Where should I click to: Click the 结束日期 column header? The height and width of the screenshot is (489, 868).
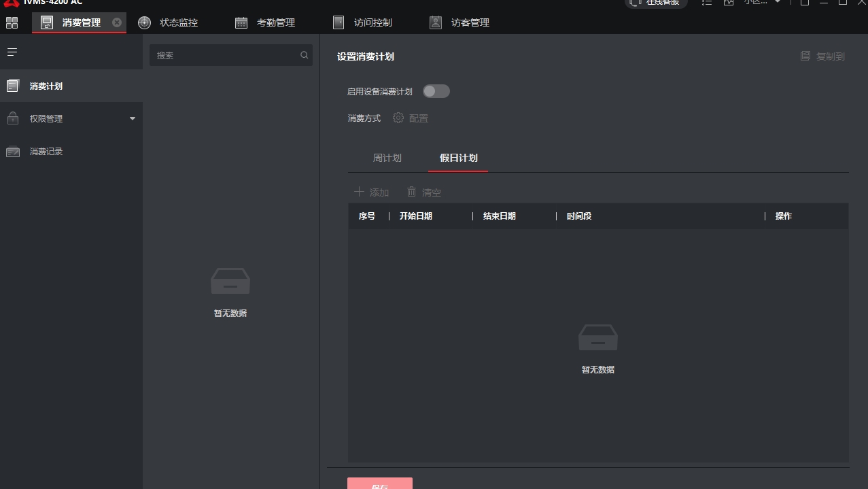[500, 216]
